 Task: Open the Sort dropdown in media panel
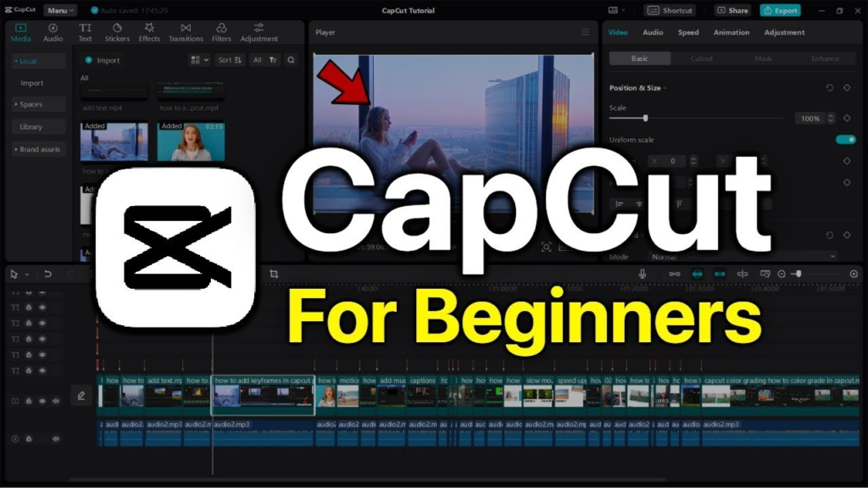pyautogui.click(x=229, y=60)
